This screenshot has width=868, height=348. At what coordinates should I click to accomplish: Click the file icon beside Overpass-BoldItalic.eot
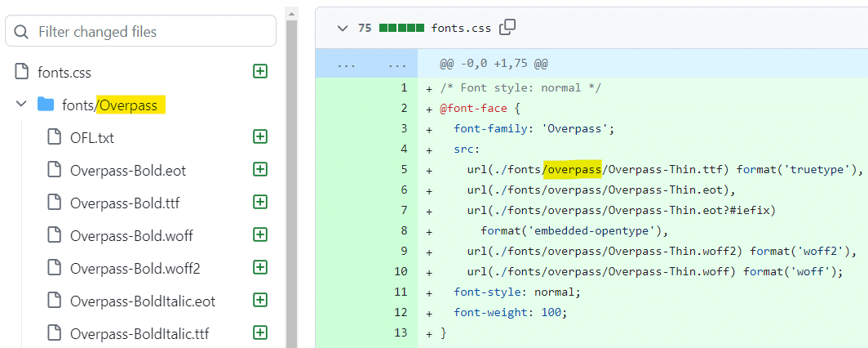(54, 301)
